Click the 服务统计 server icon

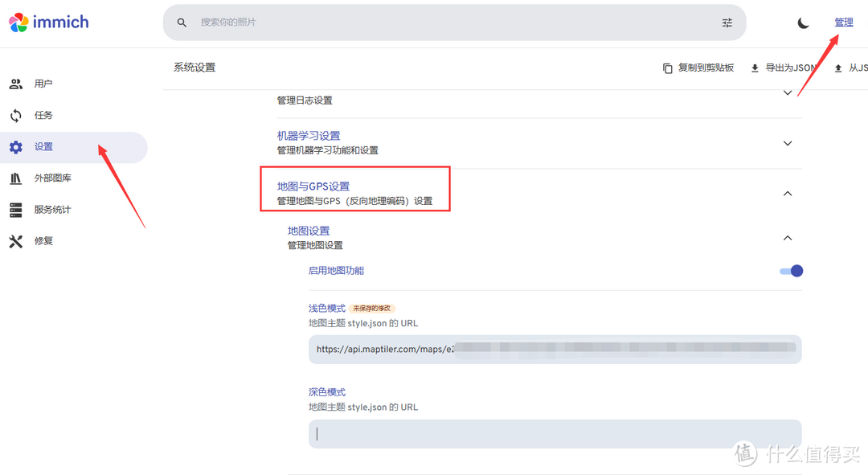[16, 210]
